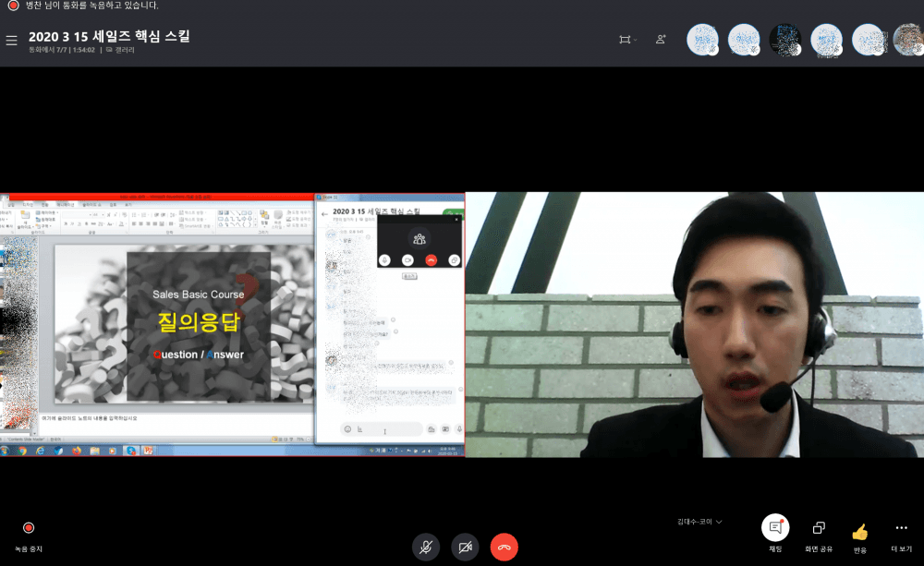Click the first participant avatar at top
Viewport: 924px width, 566px height.
point(702,40)
